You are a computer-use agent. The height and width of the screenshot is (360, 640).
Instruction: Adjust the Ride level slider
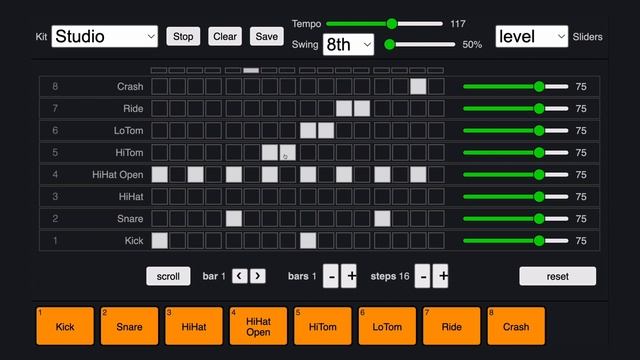pyautogui.click(x=516, y=109)
